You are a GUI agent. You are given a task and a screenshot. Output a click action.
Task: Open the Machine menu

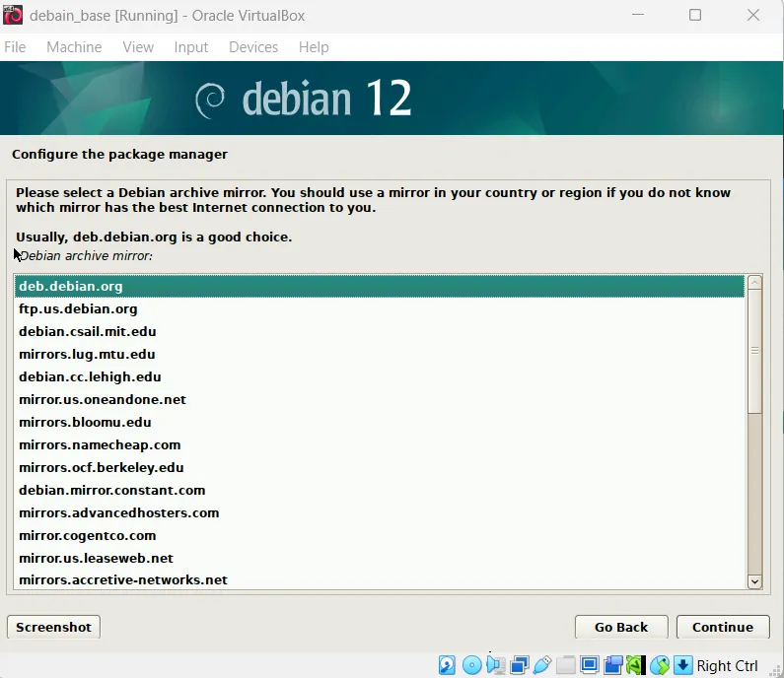[74, 47]
